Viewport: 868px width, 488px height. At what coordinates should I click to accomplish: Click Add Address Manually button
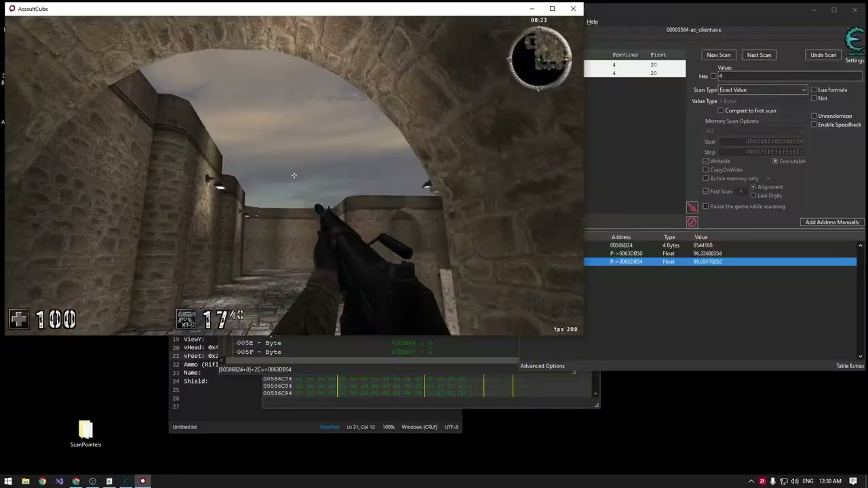click(832, 222)
